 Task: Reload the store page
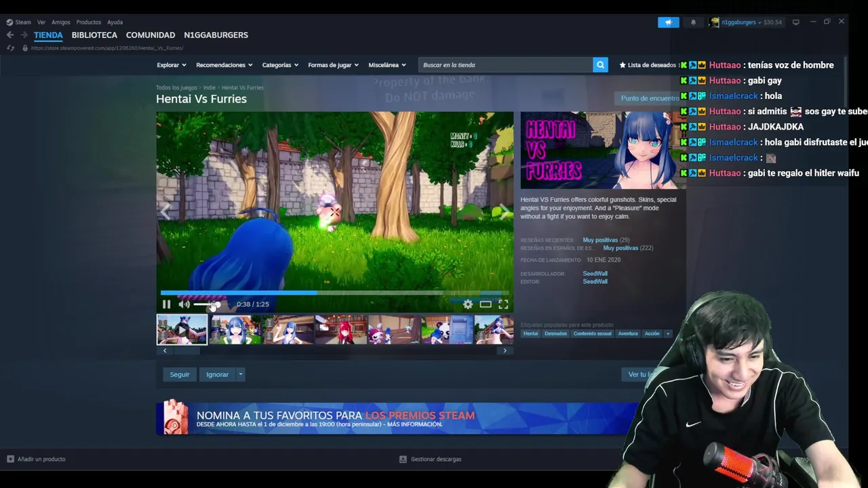pyautogui.click(x=10, y=48)
